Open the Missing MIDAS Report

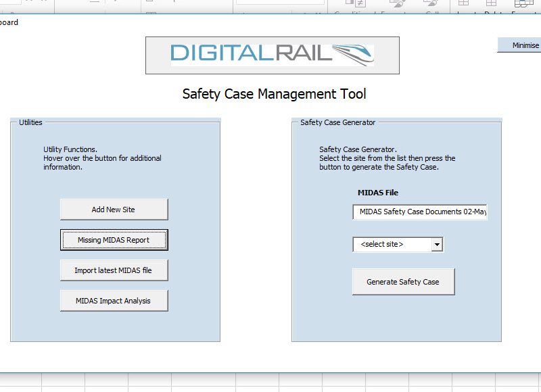[114, 240]
